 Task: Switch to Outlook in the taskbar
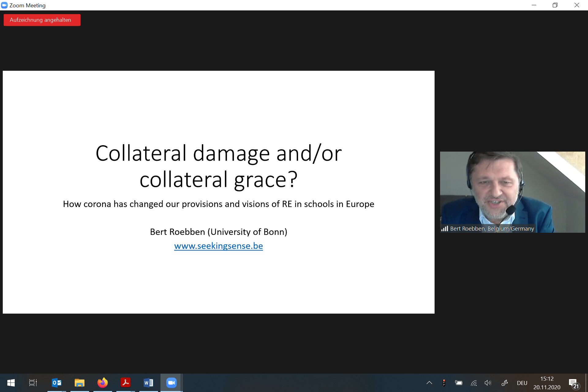point(57,383)
